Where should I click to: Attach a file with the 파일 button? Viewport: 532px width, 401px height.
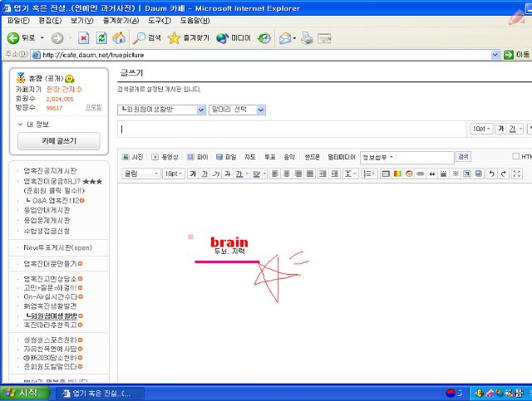pyautogui.click(x=226, y=157)
